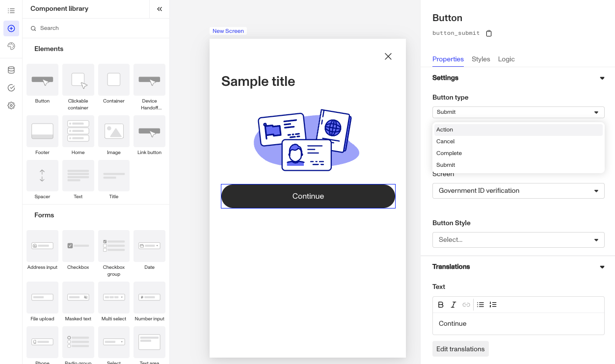The width and height of the screenshot is (615, 364).
Task: Select the Image element
Action: [114, 135]
